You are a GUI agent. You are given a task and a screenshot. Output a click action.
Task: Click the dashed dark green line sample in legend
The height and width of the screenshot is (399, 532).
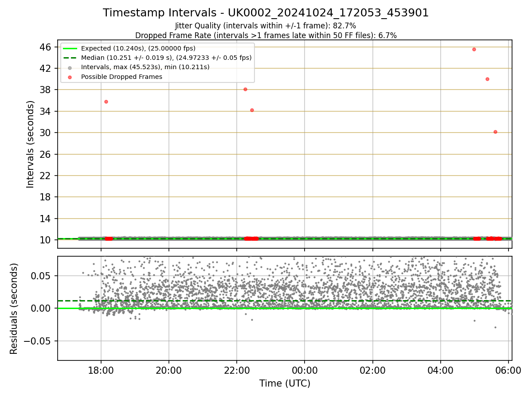click(70, 58)
